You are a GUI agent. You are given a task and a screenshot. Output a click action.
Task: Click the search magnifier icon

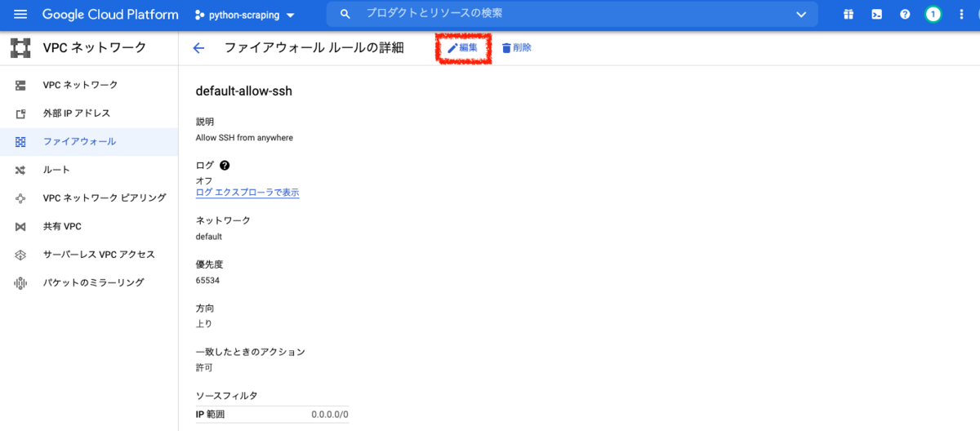pos(345,15)
